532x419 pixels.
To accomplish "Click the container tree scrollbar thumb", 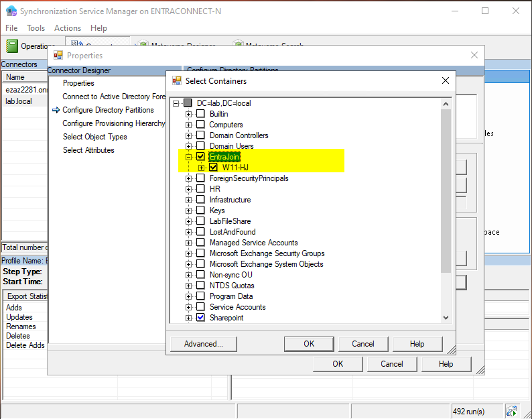I will [446, 191].
